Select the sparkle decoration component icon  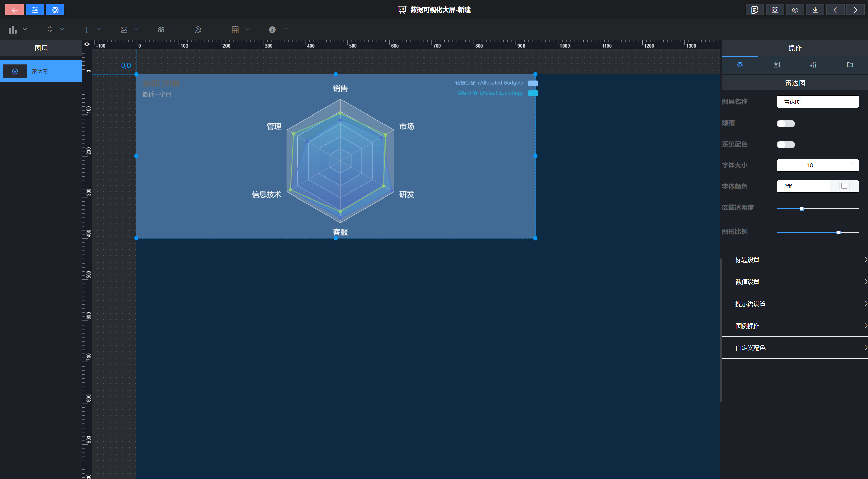coord(50,30)
